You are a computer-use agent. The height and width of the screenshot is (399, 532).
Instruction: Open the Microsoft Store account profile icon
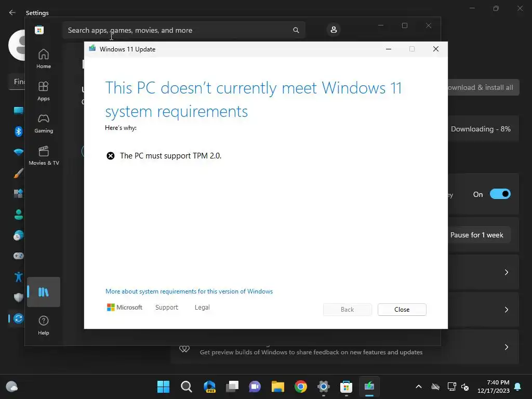click(x=334, y=30)
